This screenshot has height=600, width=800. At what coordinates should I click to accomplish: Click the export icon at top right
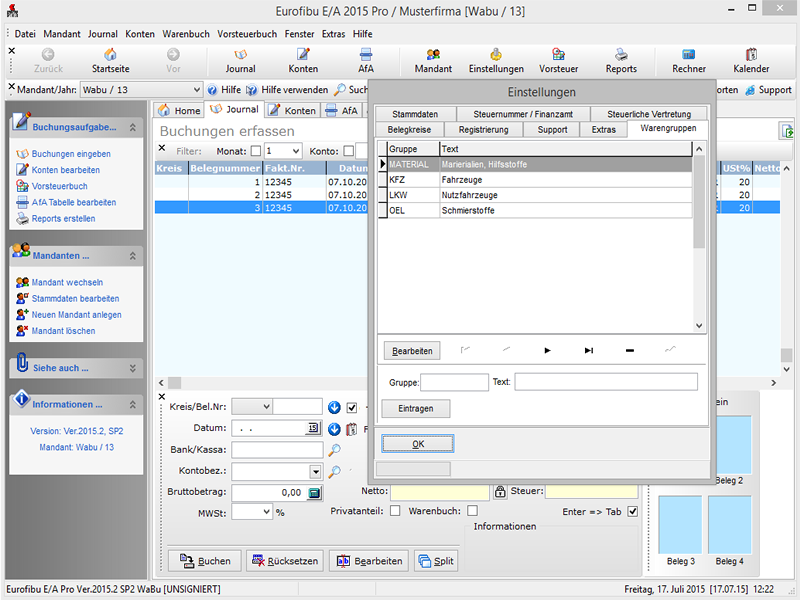tap(786, 131)
